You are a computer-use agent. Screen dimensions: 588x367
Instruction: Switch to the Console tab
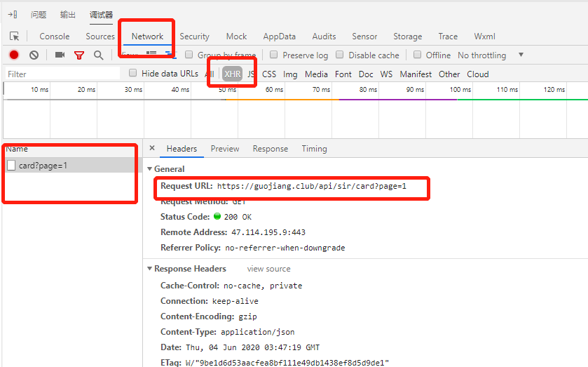[x=55, y=36]
